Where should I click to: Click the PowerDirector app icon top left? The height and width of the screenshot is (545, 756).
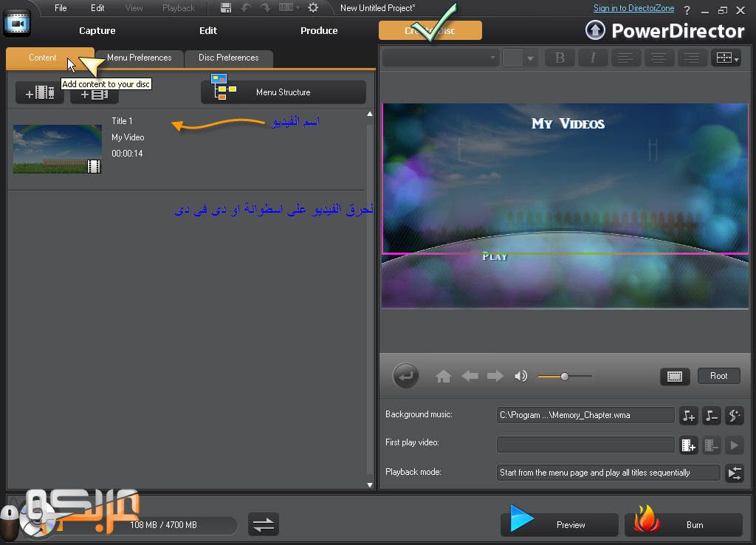(x=17, y=23)
